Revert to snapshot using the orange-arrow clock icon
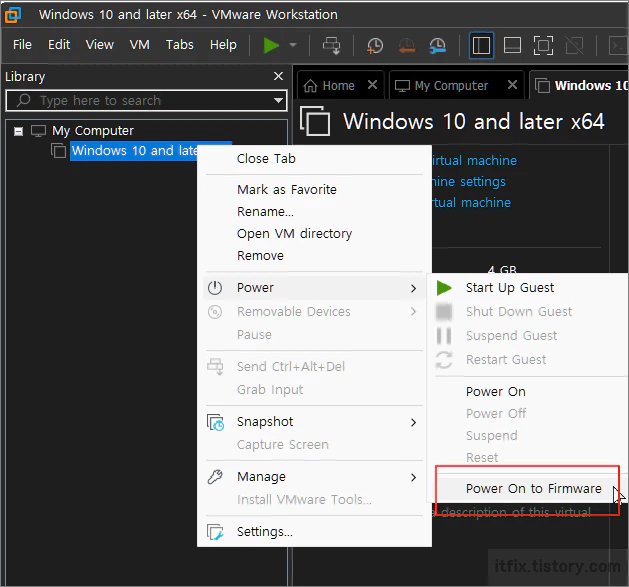 tap(406, 45)
